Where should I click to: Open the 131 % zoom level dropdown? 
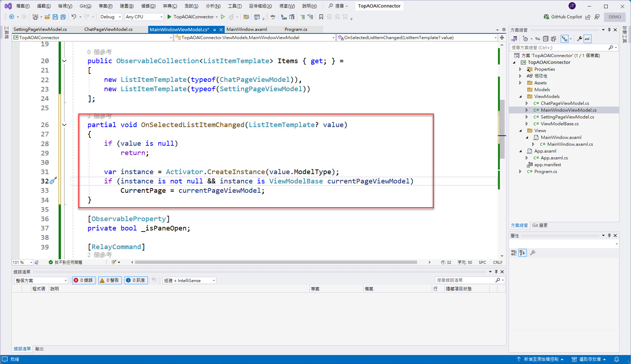point(23,262)
